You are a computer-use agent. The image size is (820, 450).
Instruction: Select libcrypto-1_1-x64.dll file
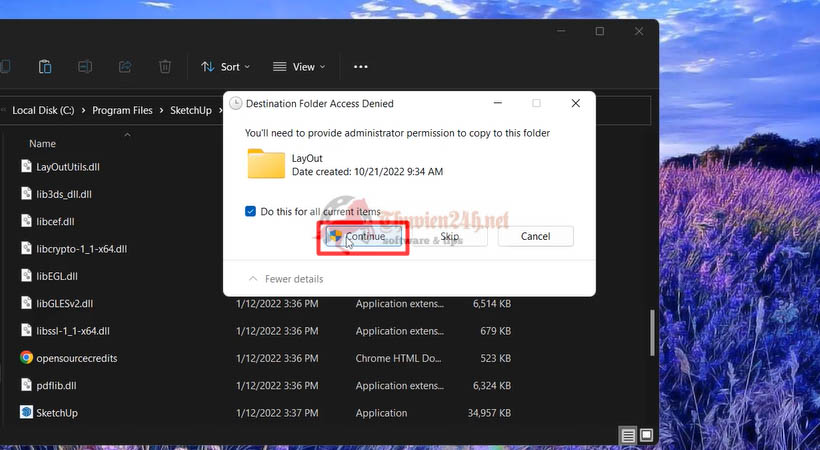tap(82, 249)
